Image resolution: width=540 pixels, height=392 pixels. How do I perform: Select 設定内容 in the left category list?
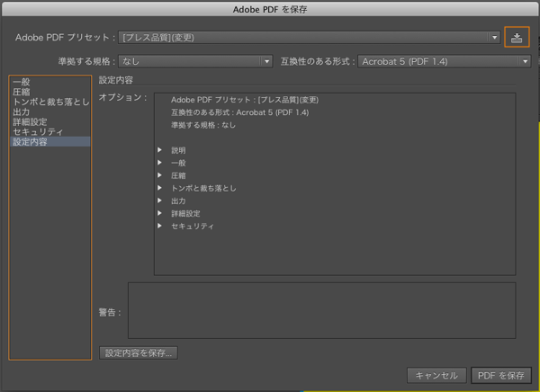[x=50, y=142]
